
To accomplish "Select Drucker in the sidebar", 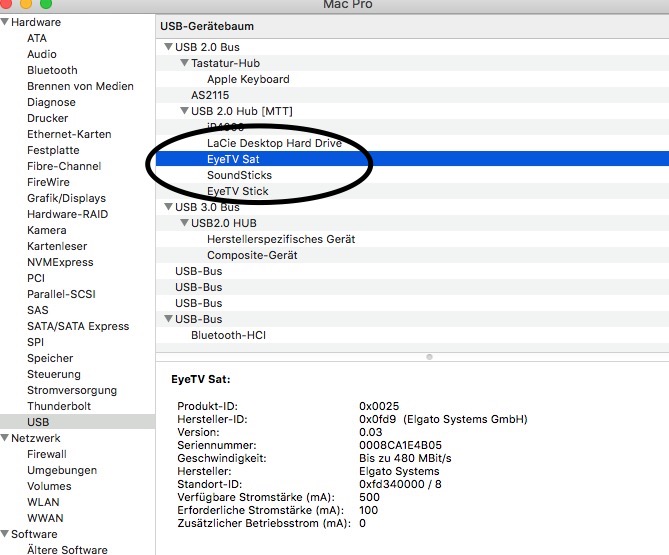I will pos(47,118).
